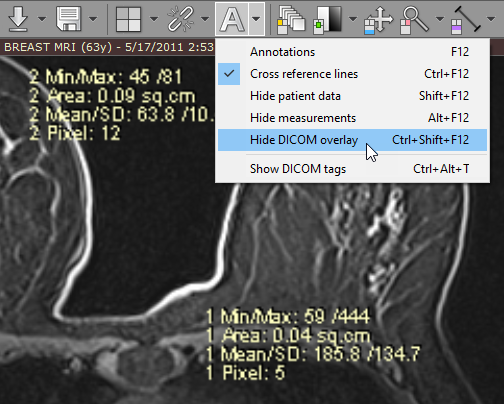
Task: Select the window level contrast tool
Action: tap(328, 20)
